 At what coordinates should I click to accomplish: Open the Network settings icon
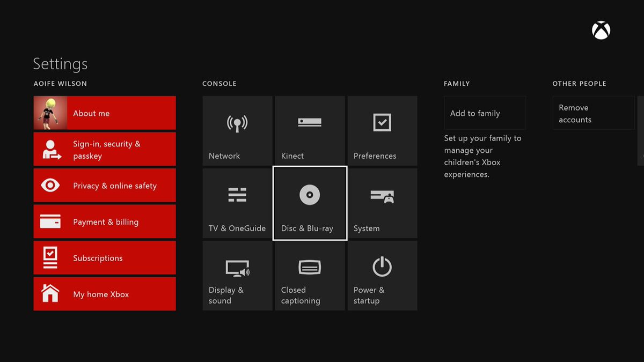point(237,130)
